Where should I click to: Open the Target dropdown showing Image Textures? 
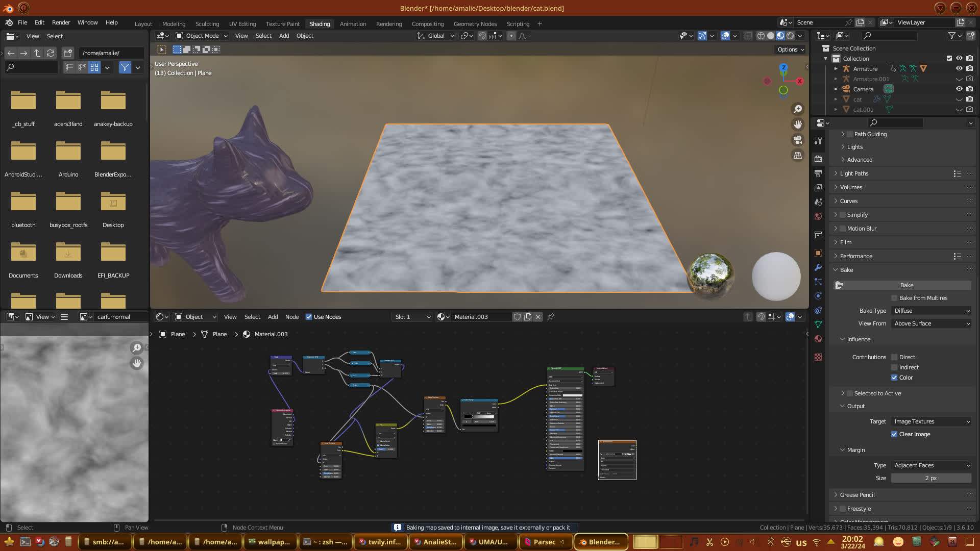tap(932, 421)
